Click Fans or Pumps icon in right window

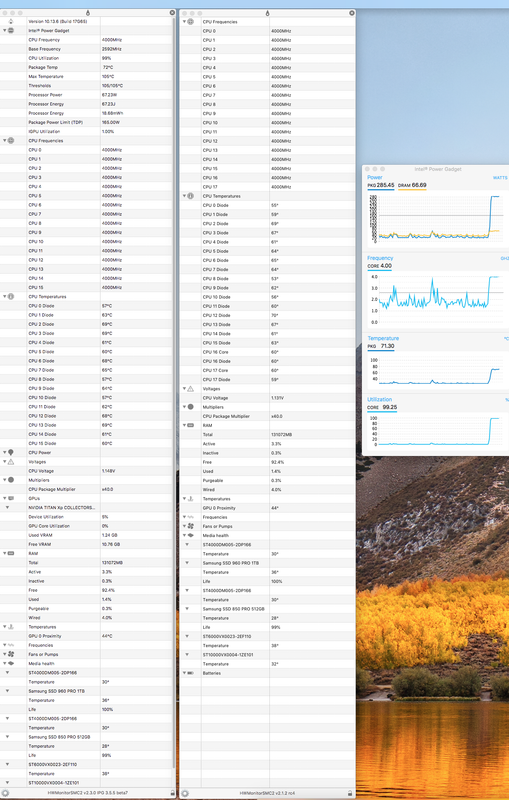click(190, 526)
